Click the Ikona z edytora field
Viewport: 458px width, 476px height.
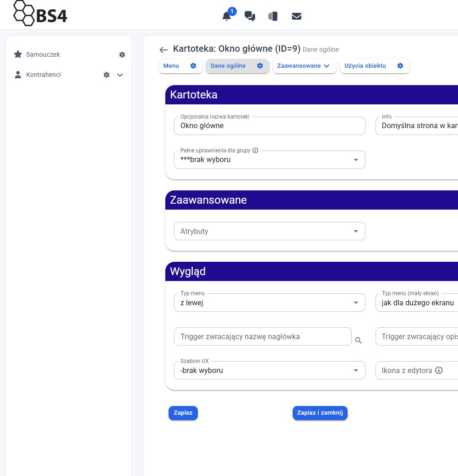click(417, 370)
